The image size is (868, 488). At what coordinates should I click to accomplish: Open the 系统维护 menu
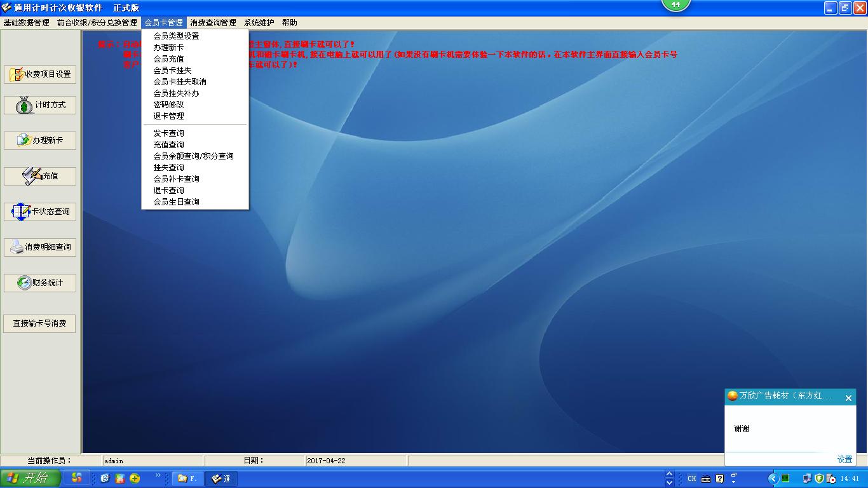pyautogui.click(x=259, y=22)
